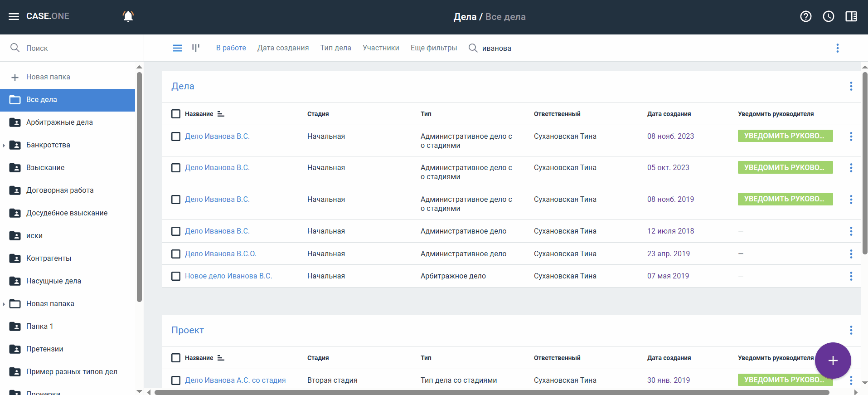Check the case created 08 нояб. 2019
This screenshot has width=868, height=395.
point(176,200)
